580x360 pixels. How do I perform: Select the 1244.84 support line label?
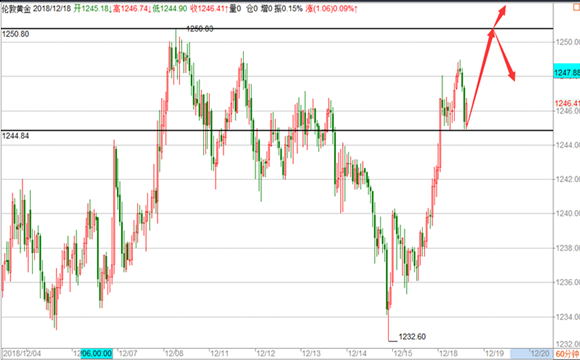pyautogui.click(x=16, y=136)
